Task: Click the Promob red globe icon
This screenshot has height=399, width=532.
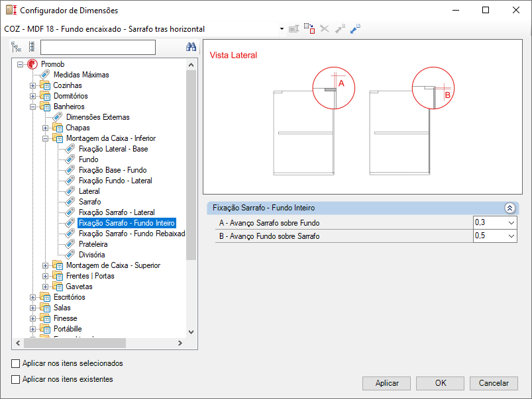Action: coord(32,64)
